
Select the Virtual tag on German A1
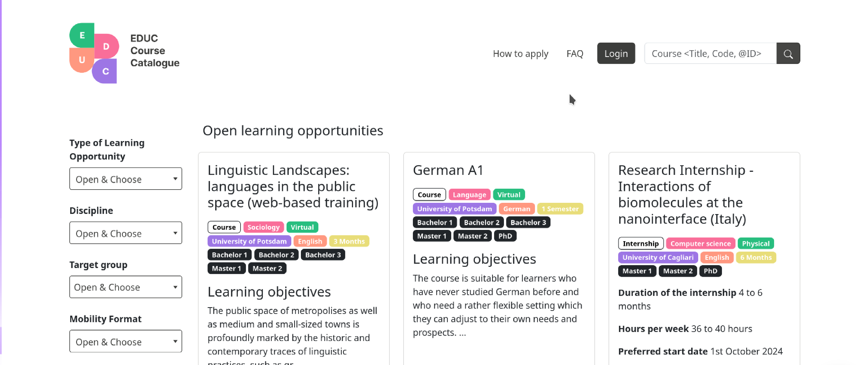(509, 194)
